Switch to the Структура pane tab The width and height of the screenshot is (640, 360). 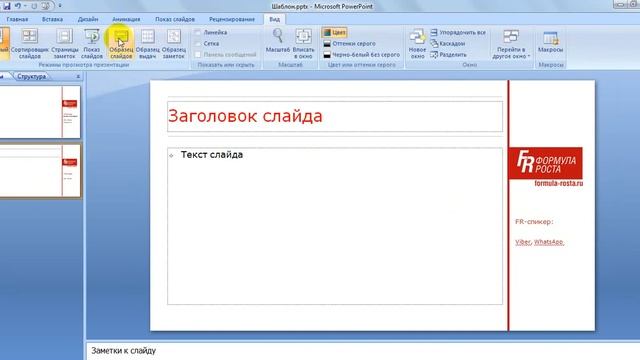point(31,76)
